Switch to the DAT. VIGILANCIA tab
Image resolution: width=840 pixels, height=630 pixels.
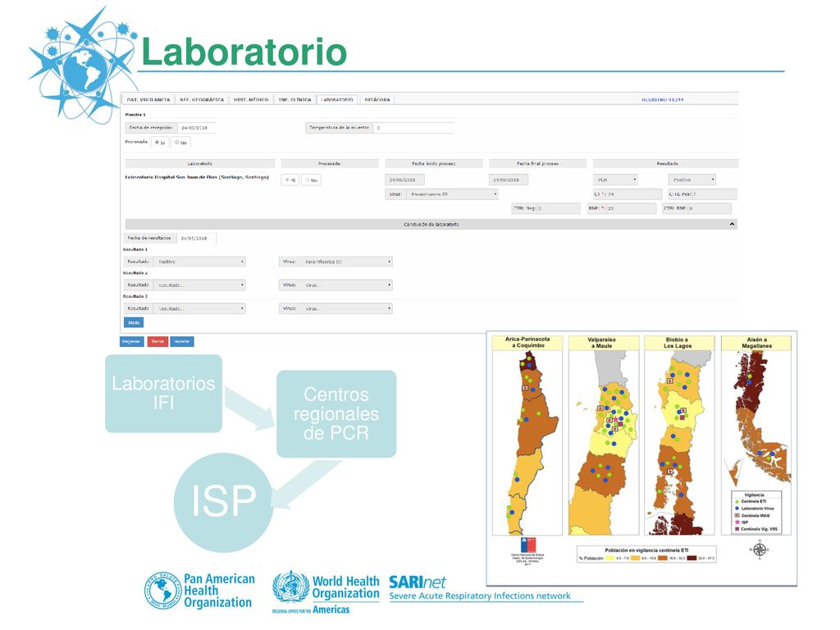pos(148,99)
